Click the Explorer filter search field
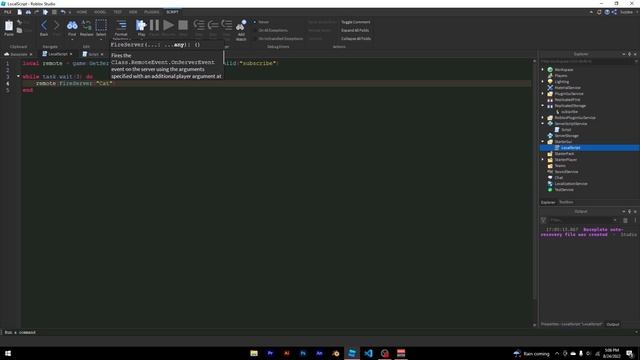The image size is (640, 360). pos(588,61)
